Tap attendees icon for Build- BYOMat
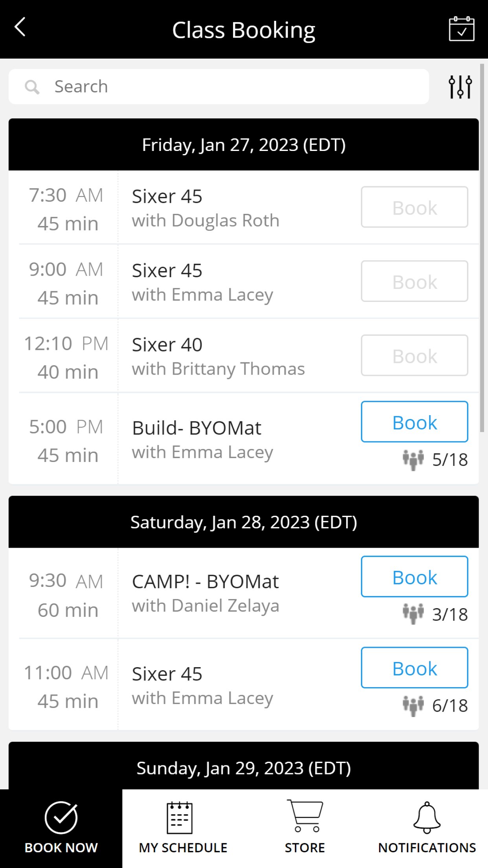 click(413, 460)
